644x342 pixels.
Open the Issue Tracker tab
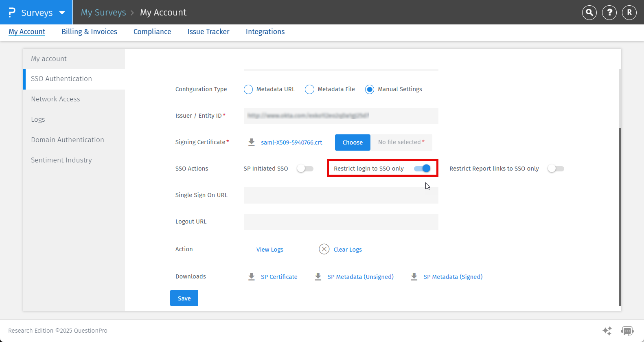click(x=208, y=32)
